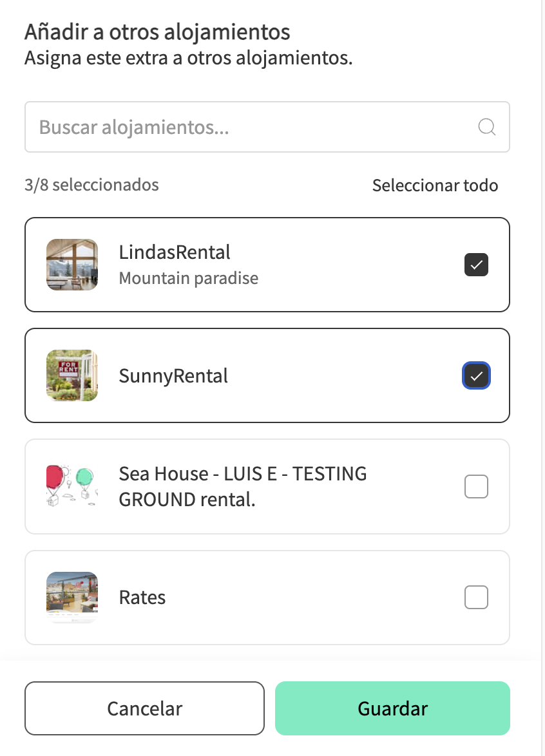The image size is (545, 756).
Task: Click the Rates listing name
Action: [x=142, y=598]
